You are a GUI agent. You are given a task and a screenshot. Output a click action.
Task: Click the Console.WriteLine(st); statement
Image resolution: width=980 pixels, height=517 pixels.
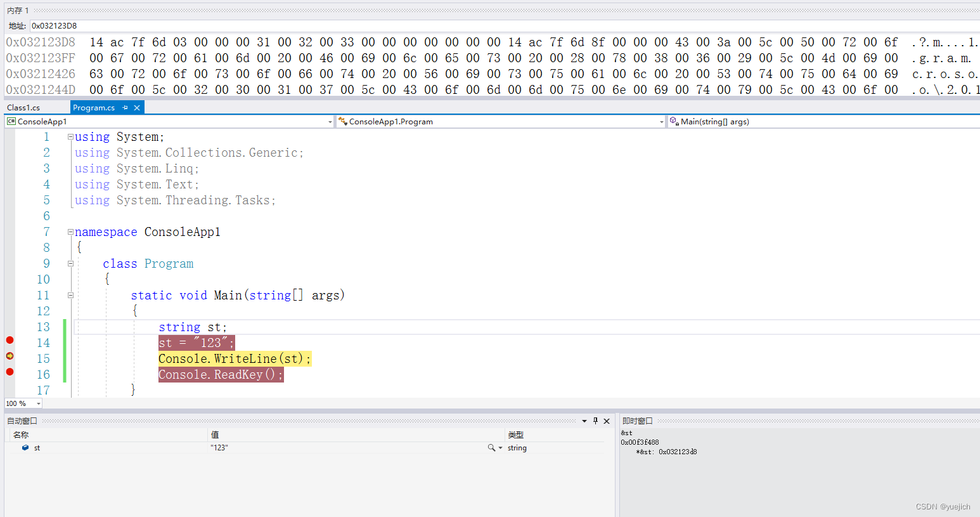pyautogui.click(x=235, y=359)
